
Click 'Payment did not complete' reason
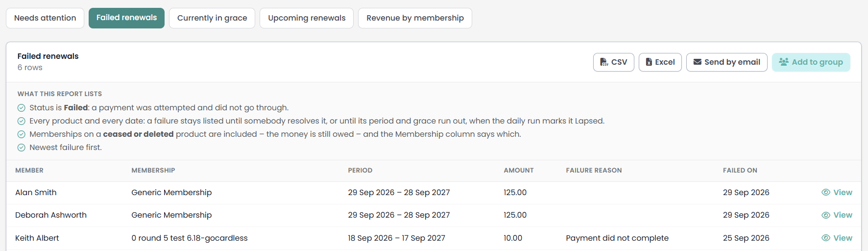point(617,238)
